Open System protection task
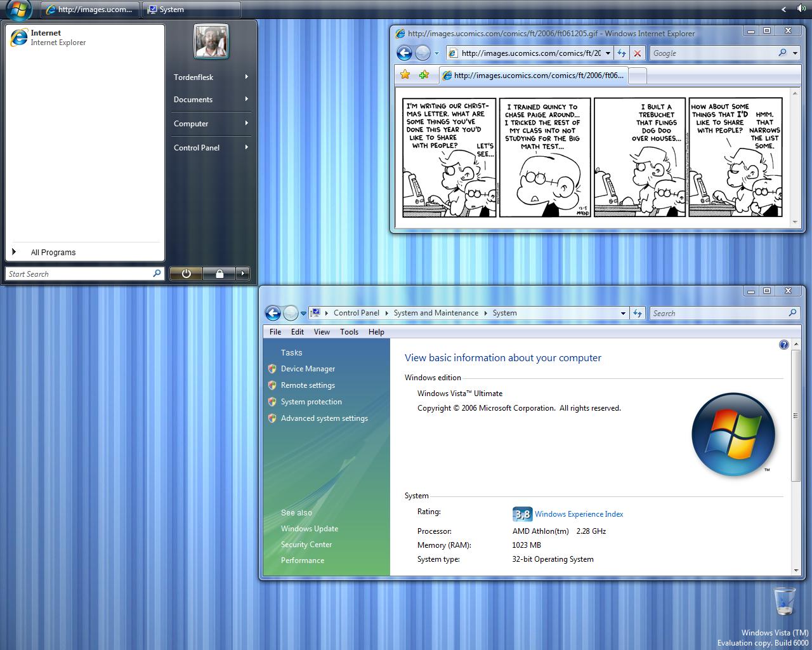Viewport: 812px width, 650px height. pyautogui.click(x=311, y=402)
